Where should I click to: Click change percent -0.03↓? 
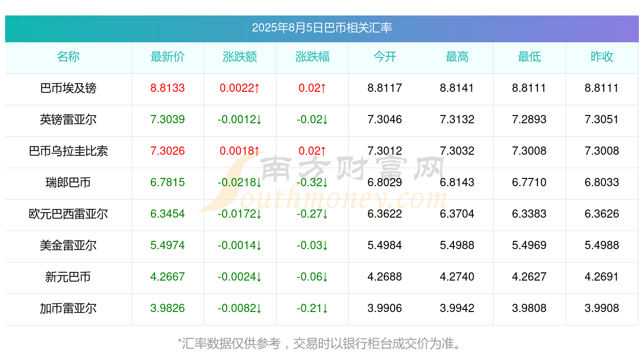click(x=312, y=246)
